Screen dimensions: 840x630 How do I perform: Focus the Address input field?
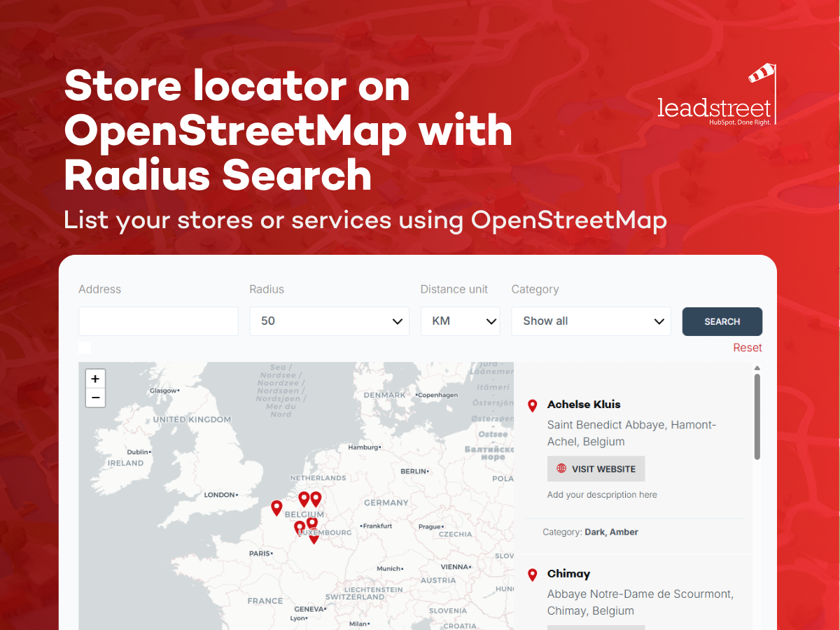[158, 321]
